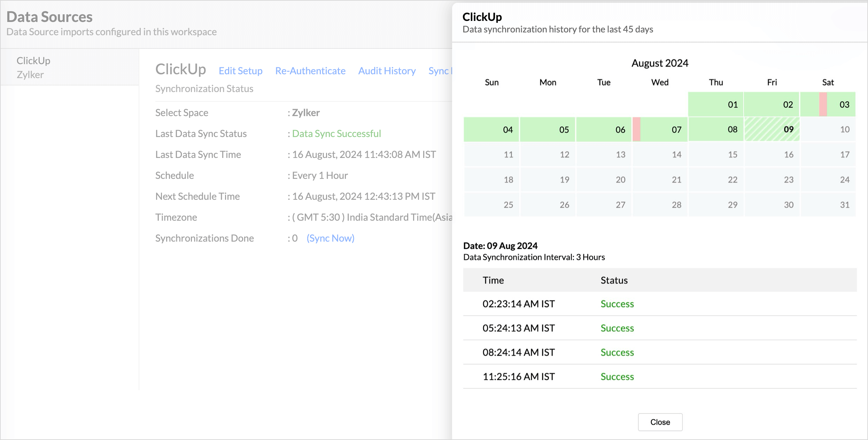868x440 pixels.
Task: Click date 16 in the calendar
Action: [x=772, y=154]
